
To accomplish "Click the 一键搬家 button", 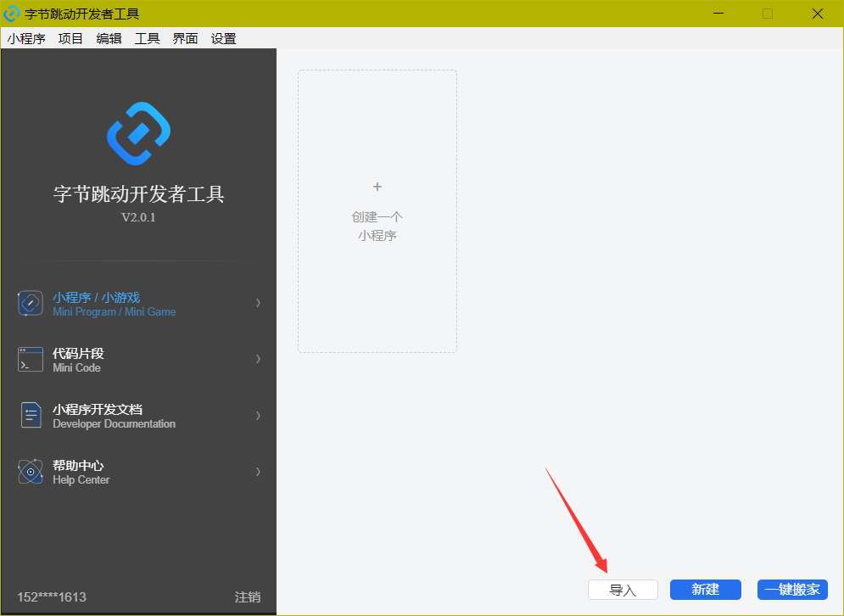I will coord(792,590).
